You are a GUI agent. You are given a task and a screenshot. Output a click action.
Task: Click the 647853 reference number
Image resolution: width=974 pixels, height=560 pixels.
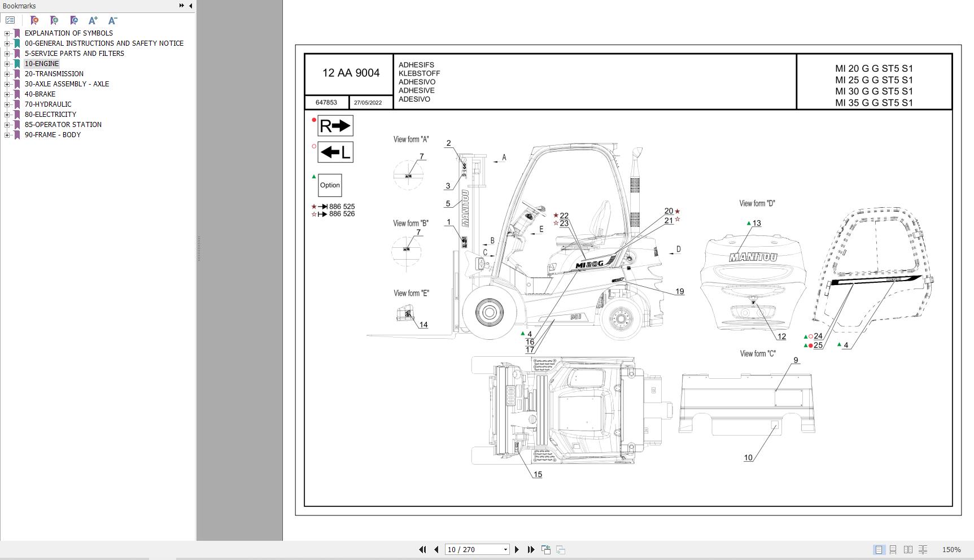click(x=326, y=103)
